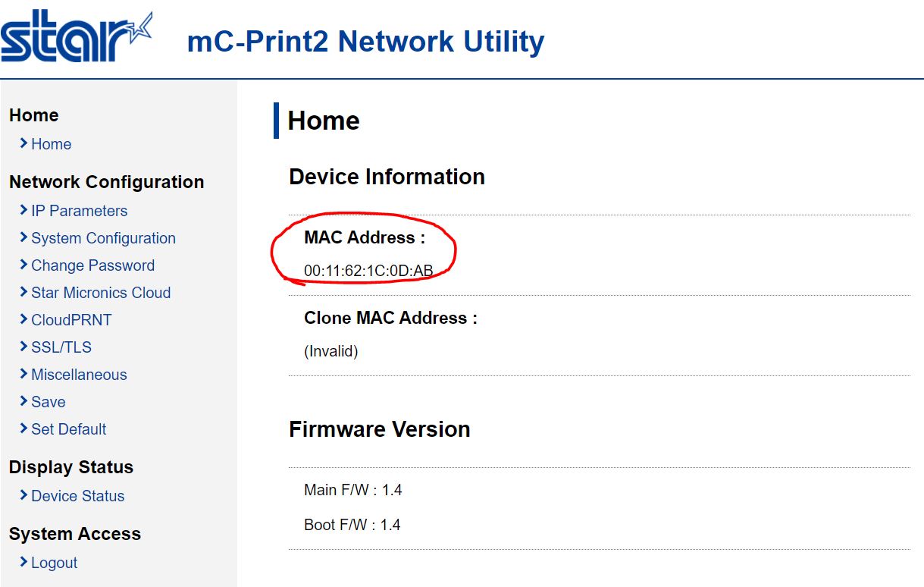
Task: Click the Star logo in header
Action: pyautogui.click(x=76, y=36)
